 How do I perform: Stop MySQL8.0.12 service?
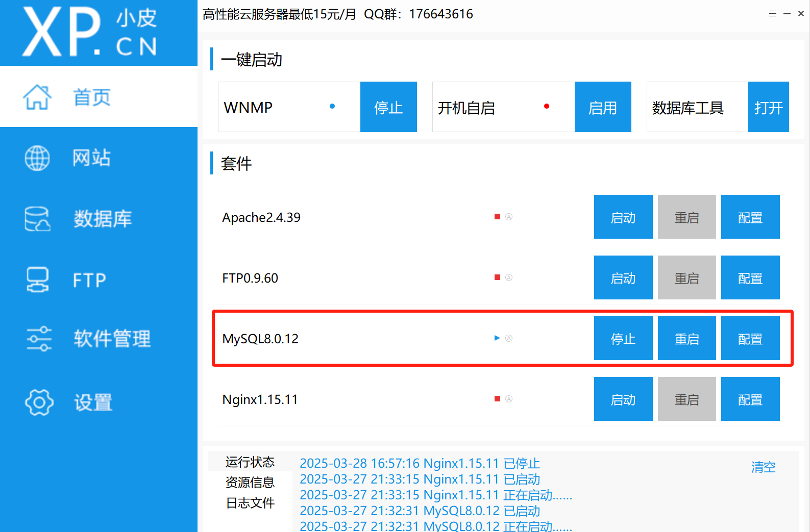(623, 338)
